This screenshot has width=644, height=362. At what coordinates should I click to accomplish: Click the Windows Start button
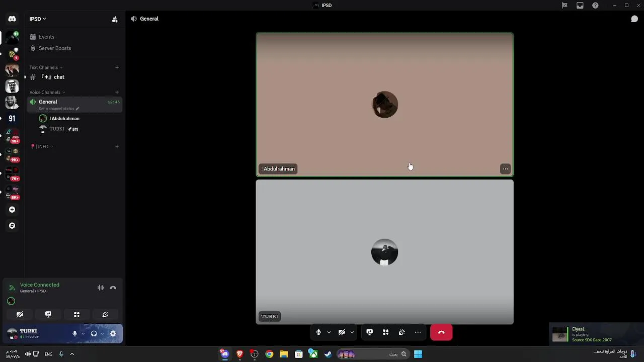(418, 354)
